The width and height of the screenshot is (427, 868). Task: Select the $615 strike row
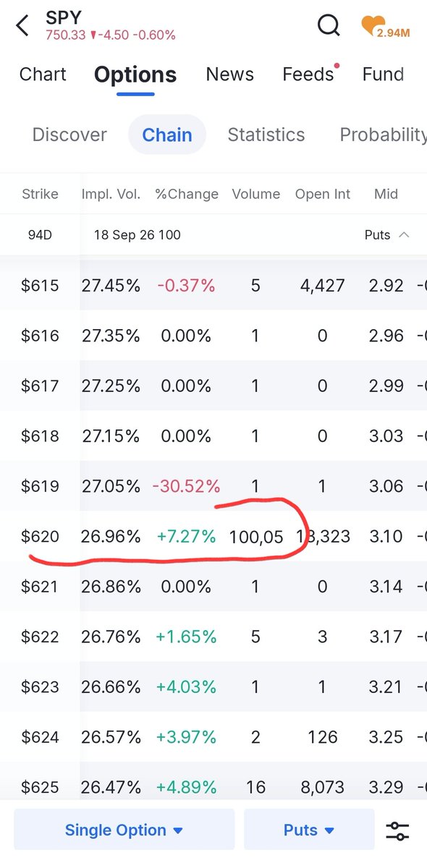tap(213, 285)
